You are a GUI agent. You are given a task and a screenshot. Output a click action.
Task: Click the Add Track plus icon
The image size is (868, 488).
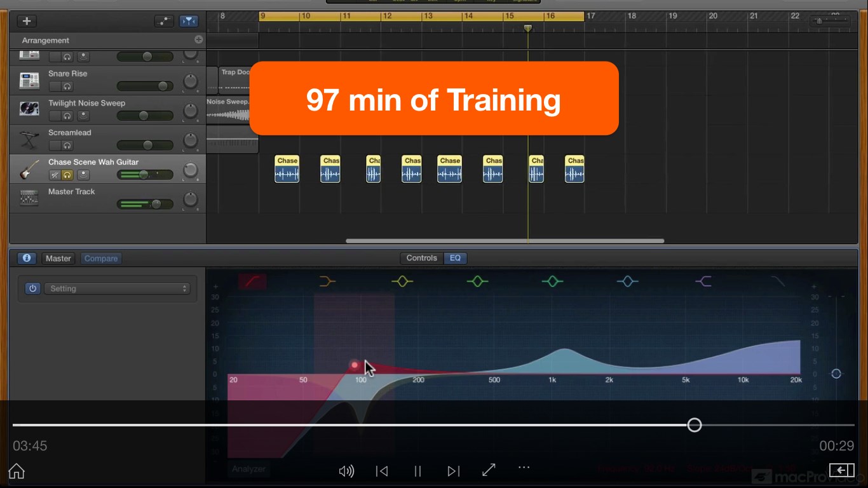27,20
